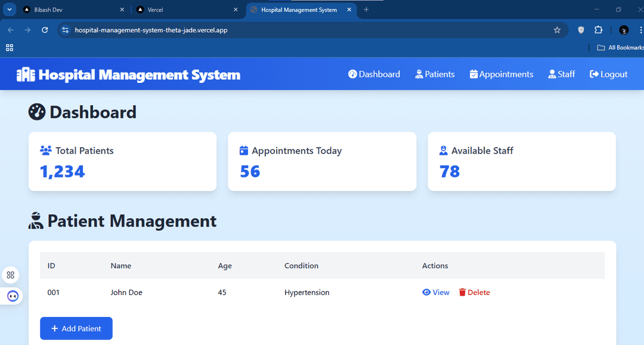Open the floating chatbot assistant icon
The width and height of the screenshot is (644, 345).
pyautogui.click(x=13, y=296)
